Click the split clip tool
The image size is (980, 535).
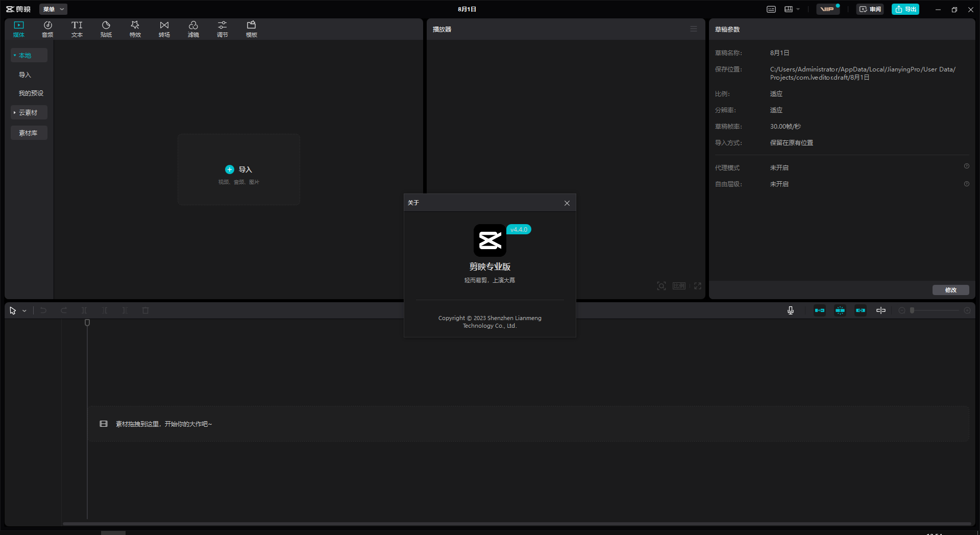[85, 310]
